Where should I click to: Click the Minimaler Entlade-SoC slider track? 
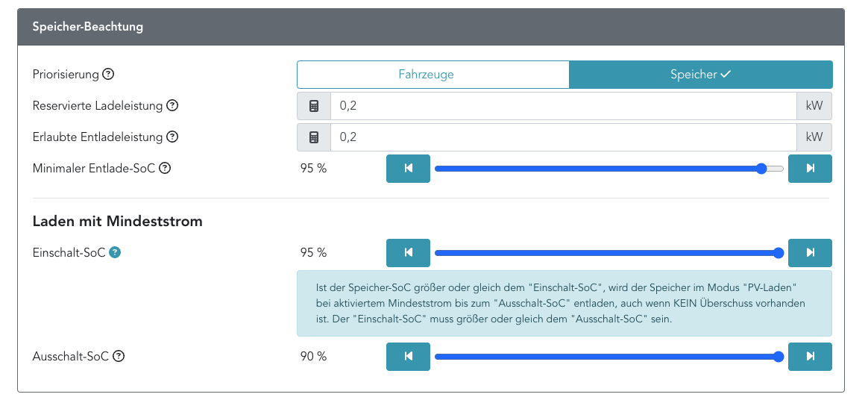(597, 169)
